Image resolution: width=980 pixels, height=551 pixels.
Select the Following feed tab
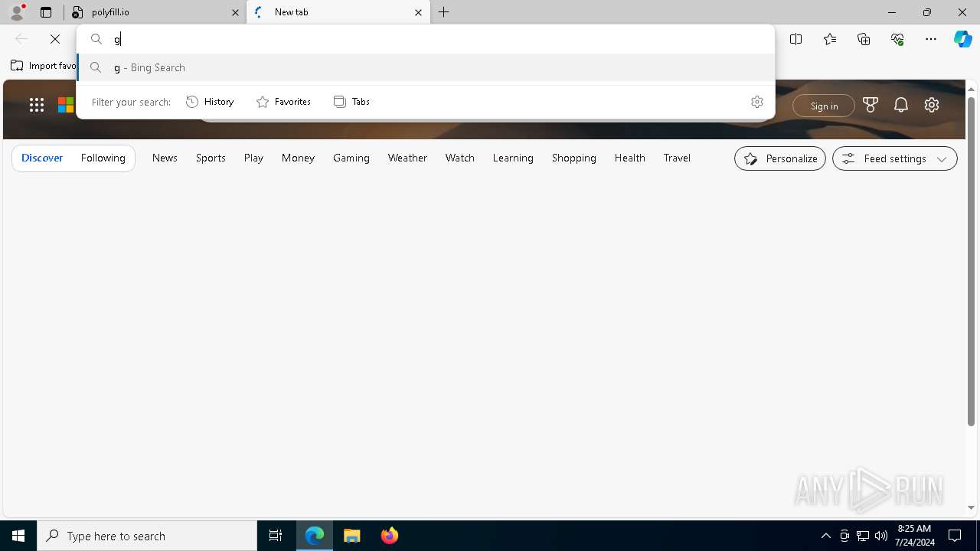(x=103, y=158)
